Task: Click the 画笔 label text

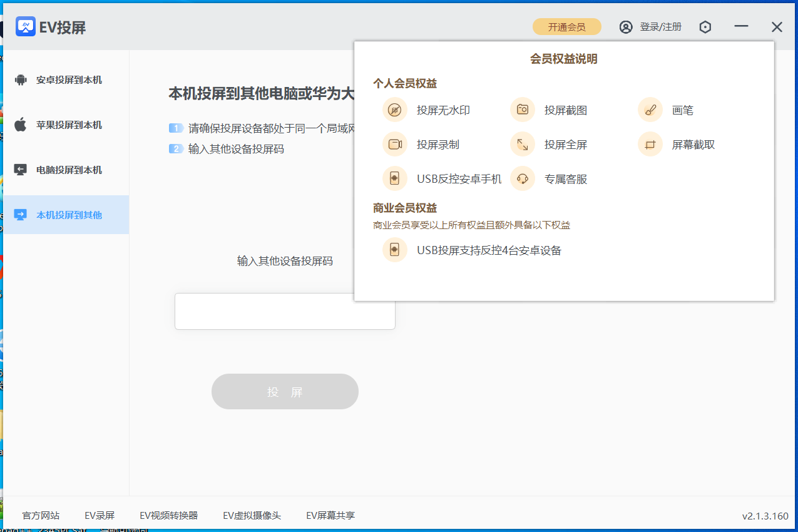Action: (x=683, y=110)
